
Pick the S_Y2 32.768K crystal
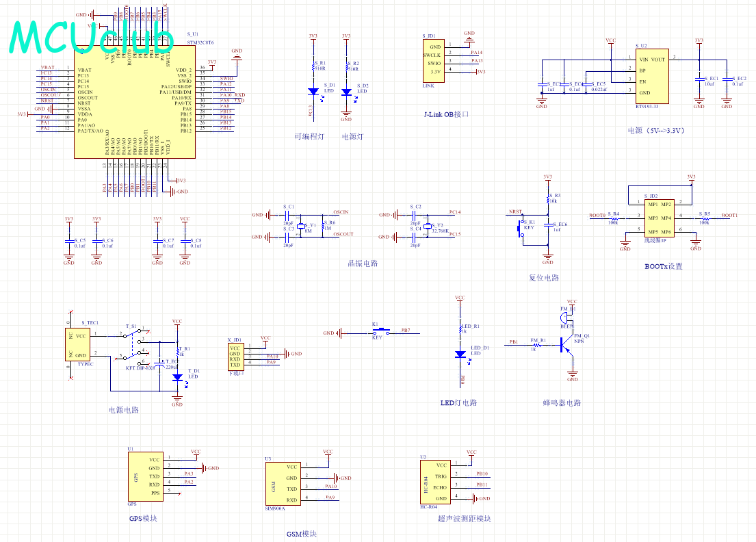coord(428,226)
